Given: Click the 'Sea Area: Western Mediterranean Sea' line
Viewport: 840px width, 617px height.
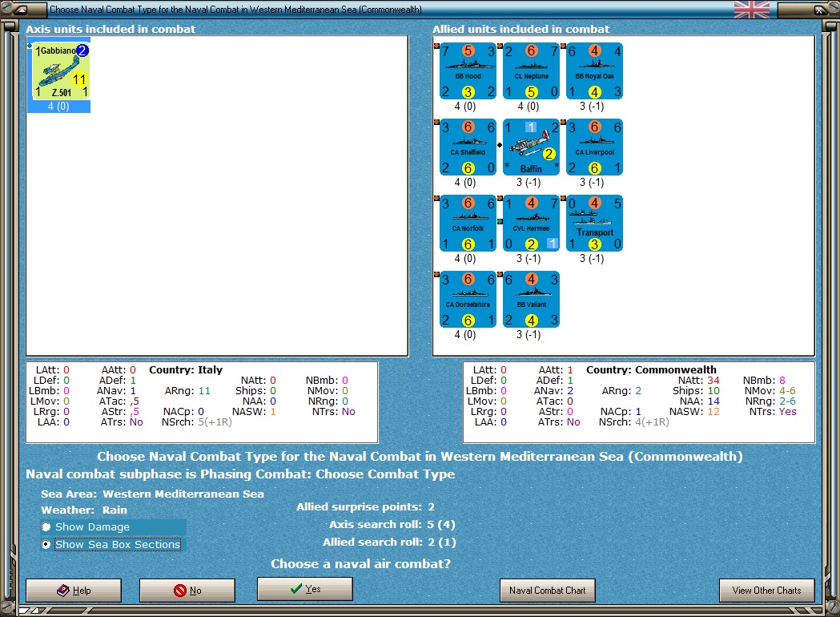Looking at the screenshot, I should tap(152, 494).
